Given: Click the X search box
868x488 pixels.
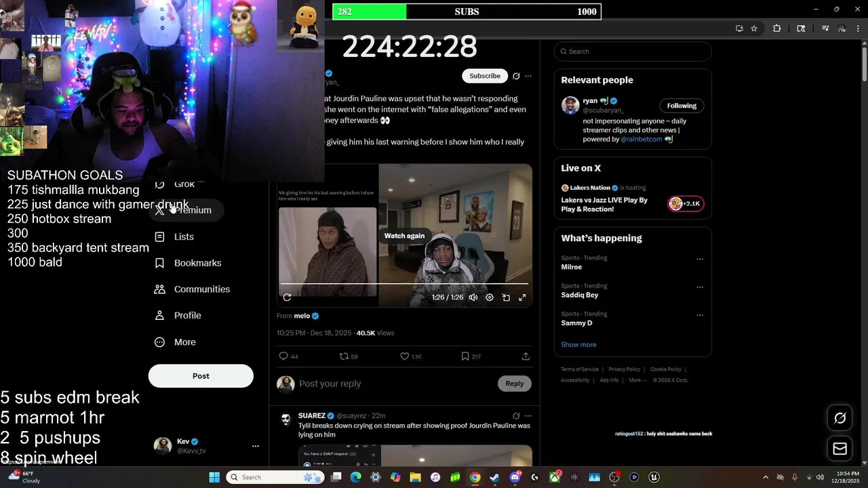Looking at the screenshot, I should [x=633, y=52].
